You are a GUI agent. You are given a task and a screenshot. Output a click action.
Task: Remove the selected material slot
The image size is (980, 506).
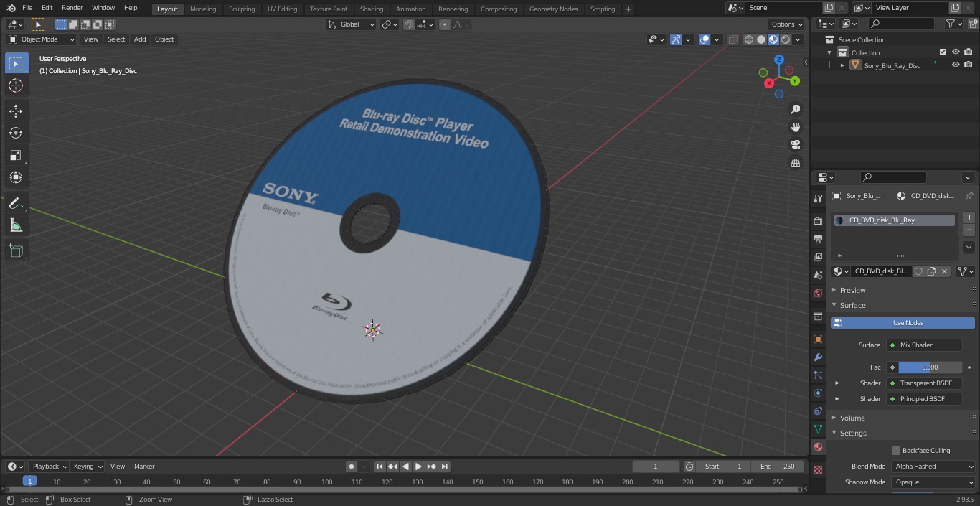(969, 230)
